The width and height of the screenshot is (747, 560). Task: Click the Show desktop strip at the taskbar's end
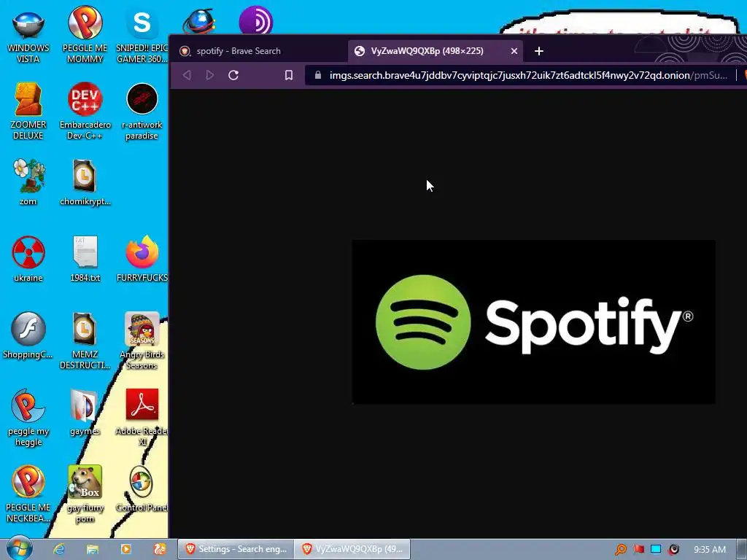(742, 549)
